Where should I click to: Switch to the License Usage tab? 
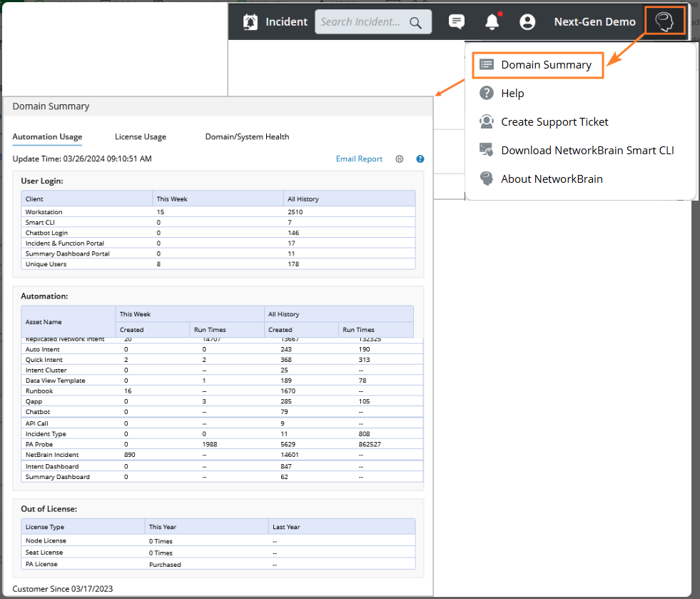coord(141,137)
